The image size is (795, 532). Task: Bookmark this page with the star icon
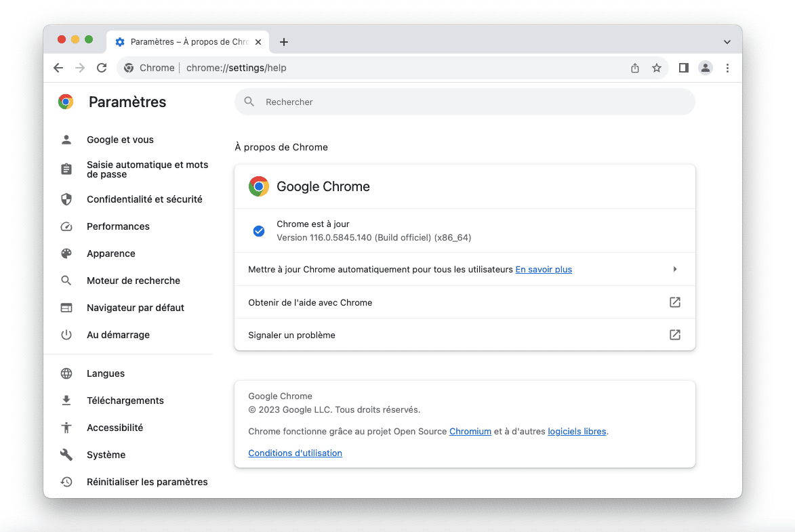[656, 68]
